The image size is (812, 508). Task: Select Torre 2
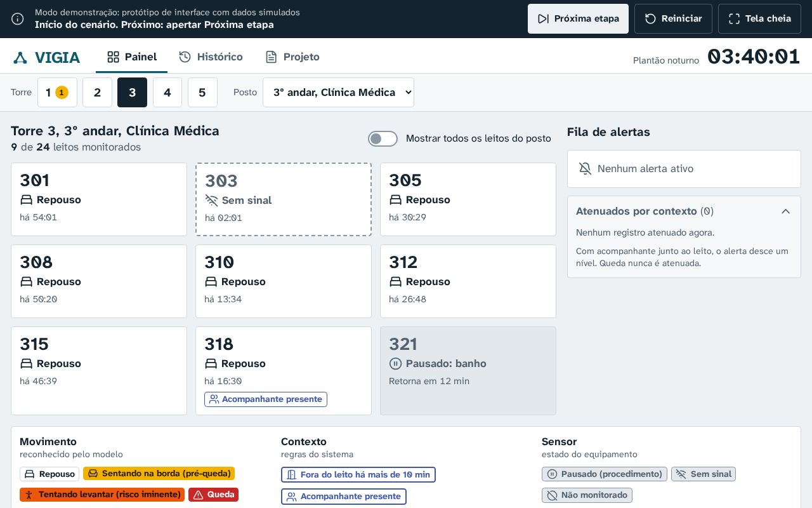(x=97, y=93)
